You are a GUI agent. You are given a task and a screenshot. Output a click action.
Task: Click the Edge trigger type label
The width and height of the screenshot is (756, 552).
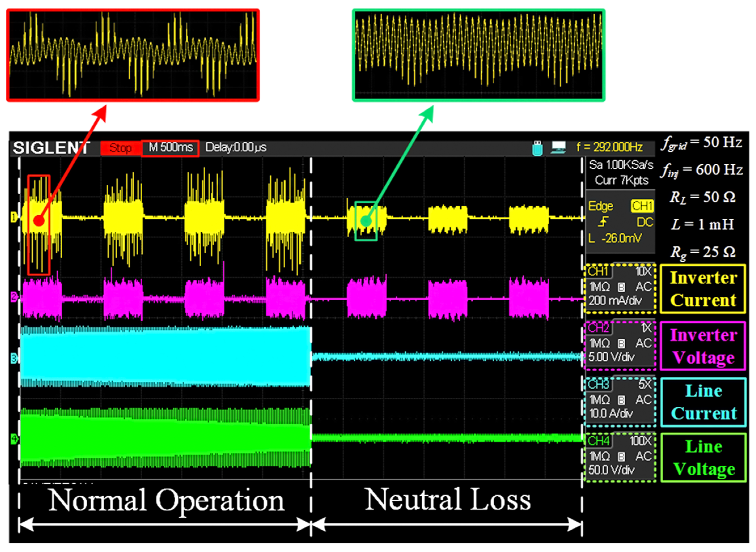point(601,206)
